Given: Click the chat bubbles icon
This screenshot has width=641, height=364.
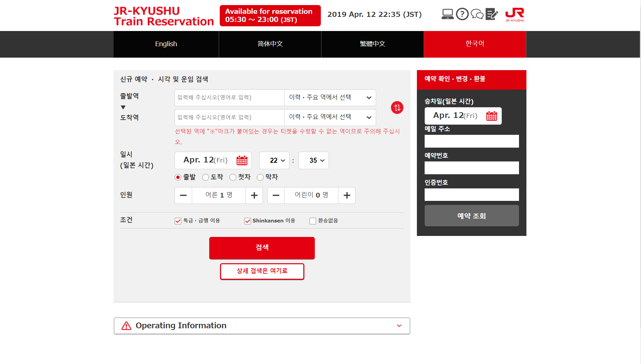Looking at the screenshot, I should [477, 14].
